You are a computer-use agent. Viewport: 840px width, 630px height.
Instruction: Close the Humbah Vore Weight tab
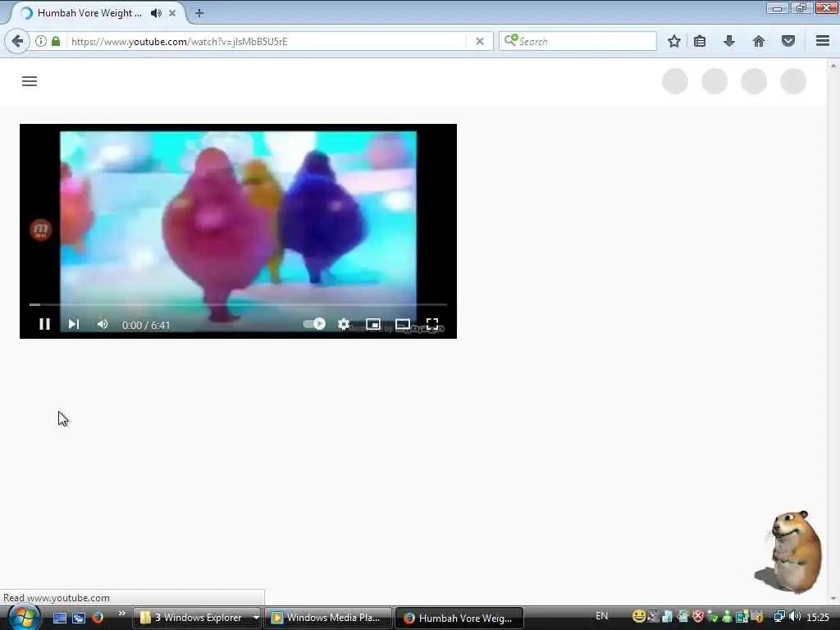click(x=172, y=13)
